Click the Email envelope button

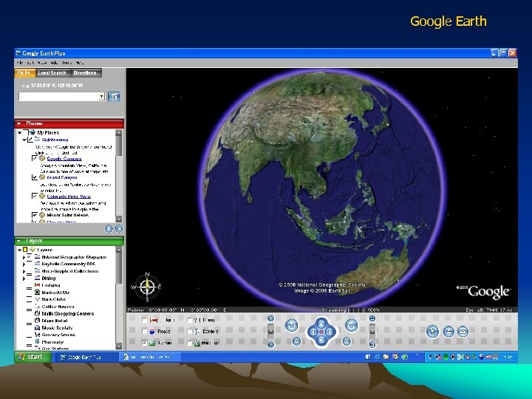(463, 332)
